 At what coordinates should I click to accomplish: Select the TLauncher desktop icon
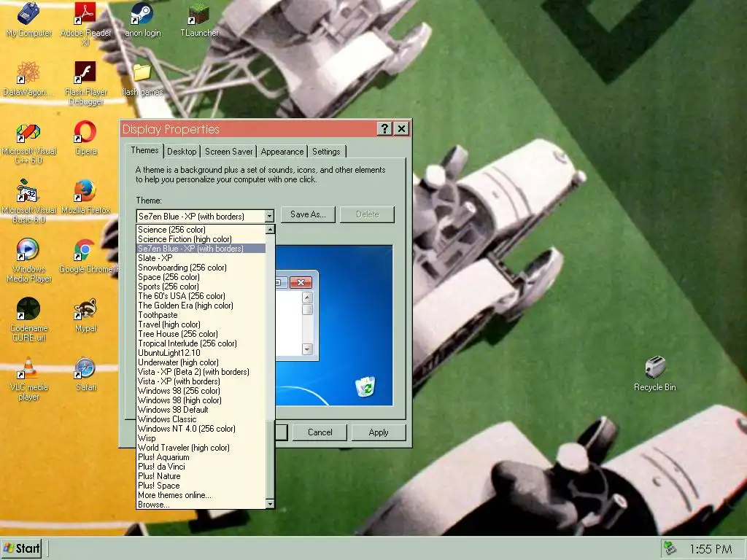199,20
